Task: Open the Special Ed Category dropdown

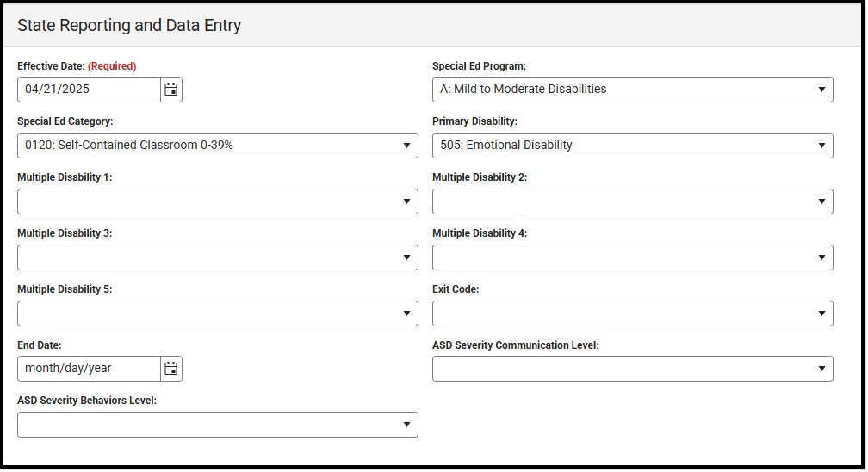Action: click(217, 146)
